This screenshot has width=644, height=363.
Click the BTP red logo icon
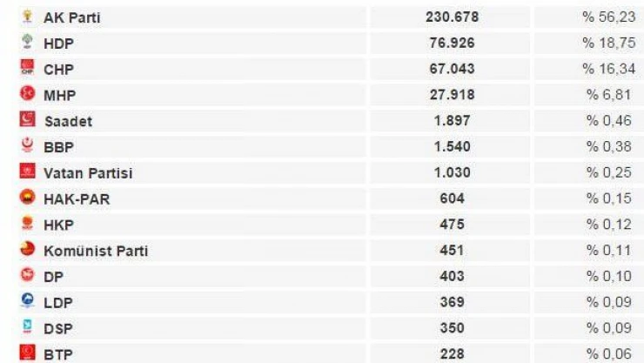click(28, 353)
